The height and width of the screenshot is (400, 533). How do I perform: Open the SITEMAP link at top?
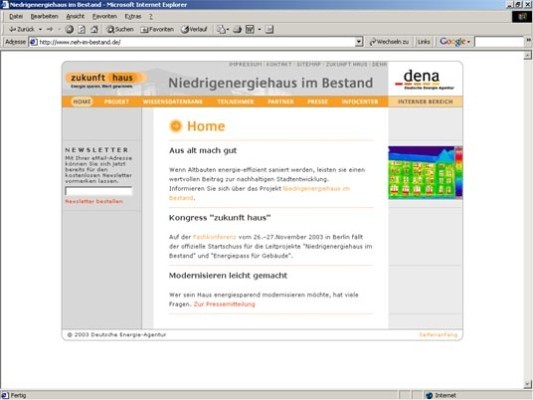click(309, 64)
